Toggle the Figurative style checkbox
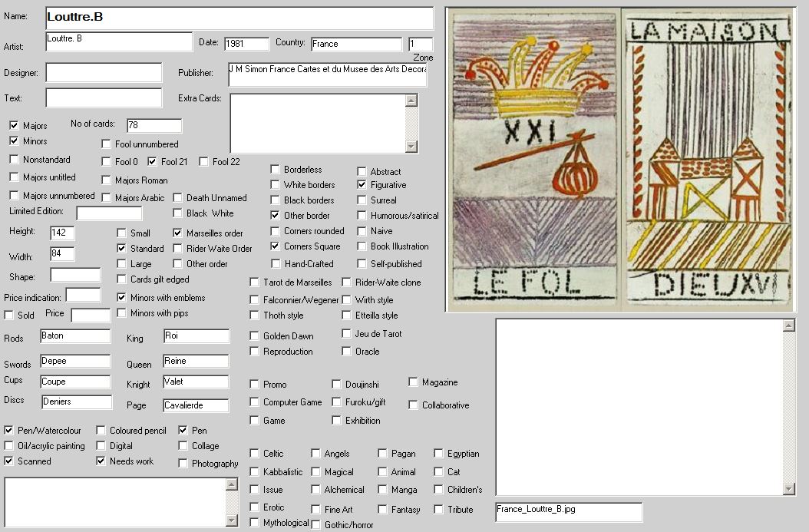809x532 pixels. point(362,185)
